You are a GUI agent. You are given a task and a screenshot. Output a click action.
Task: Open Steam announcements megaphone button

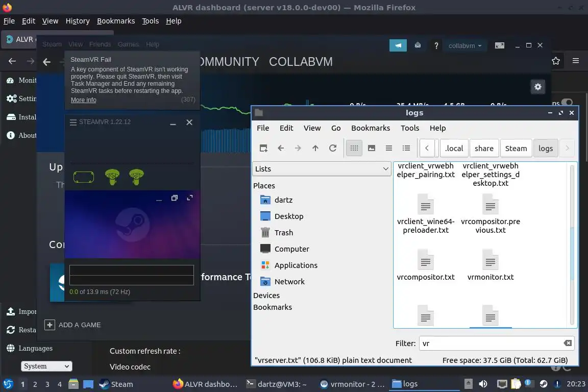[x=398, y=45]
